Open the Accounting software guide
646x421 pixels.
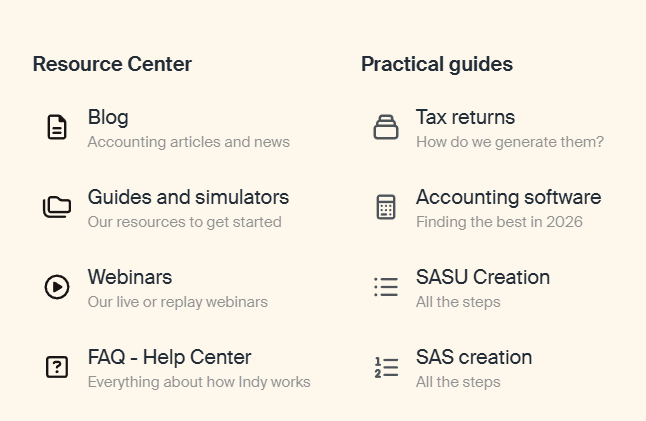pos(508,197)
